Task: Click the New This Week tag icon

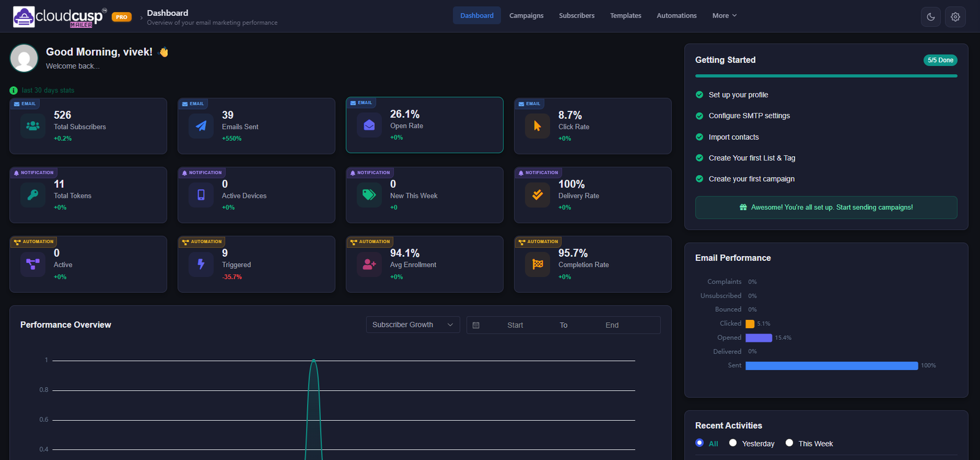Action: coord(369,195)
